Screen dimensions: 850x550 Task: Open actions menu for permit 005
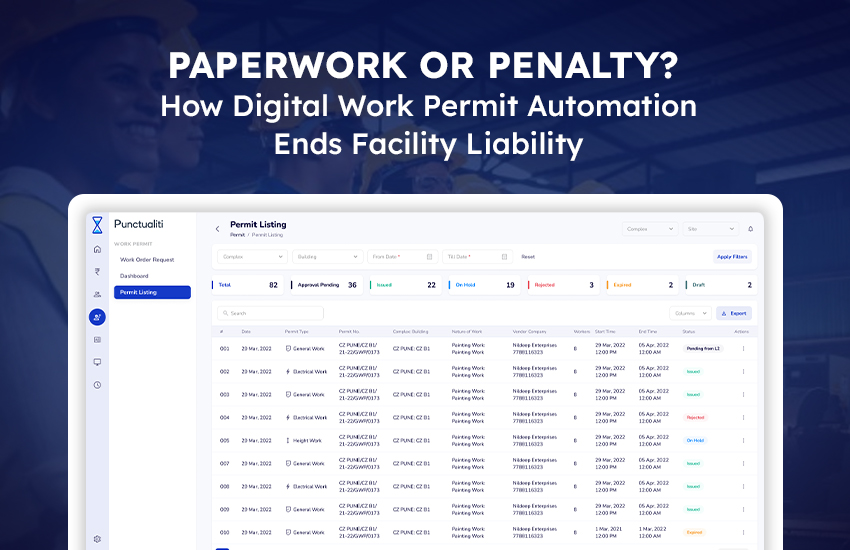(x=743, y=441)
